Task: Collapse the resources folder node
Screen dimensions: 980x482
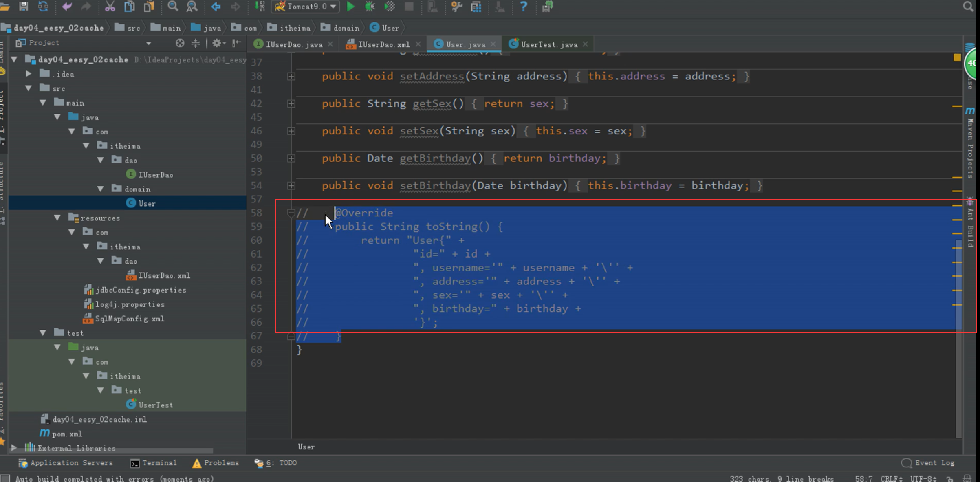Action: 57,218
